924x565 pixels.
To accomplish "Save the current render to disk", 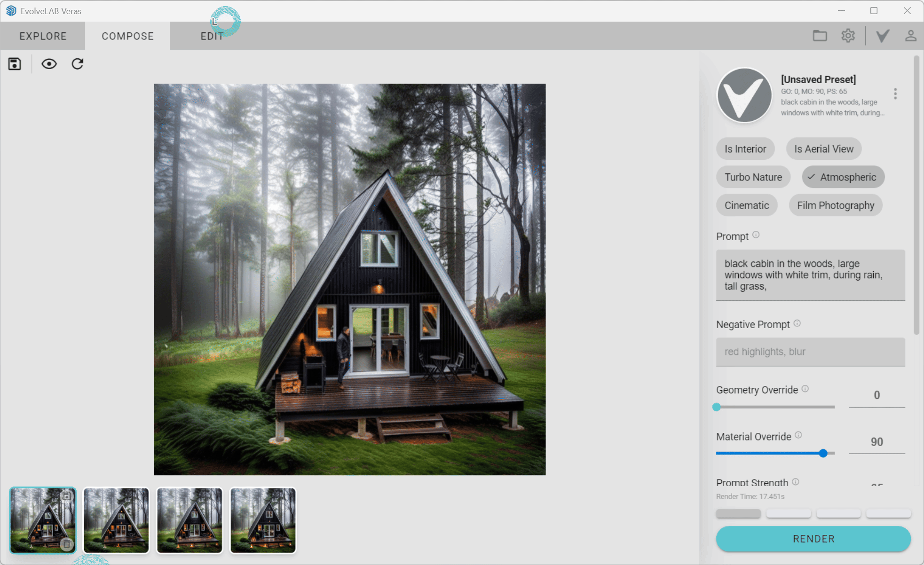I will click(x=14, y=63).
